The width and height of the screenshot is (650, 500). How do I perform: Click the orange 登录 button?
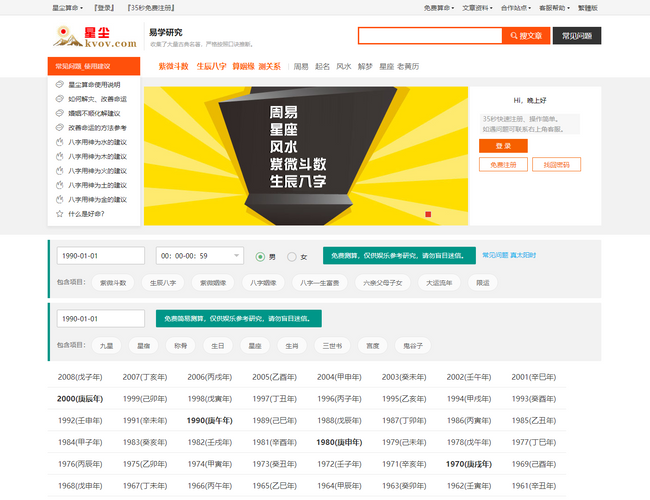click(503, 146)
